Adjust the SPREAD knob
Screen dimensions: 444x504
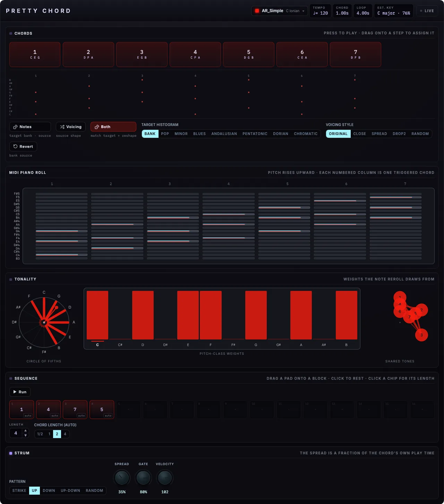[x=122, y=478]
